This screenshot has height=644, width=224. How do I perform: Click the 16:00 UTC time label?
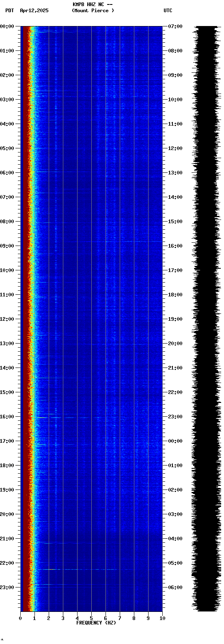pyautogui.click(x=175, y=246)
